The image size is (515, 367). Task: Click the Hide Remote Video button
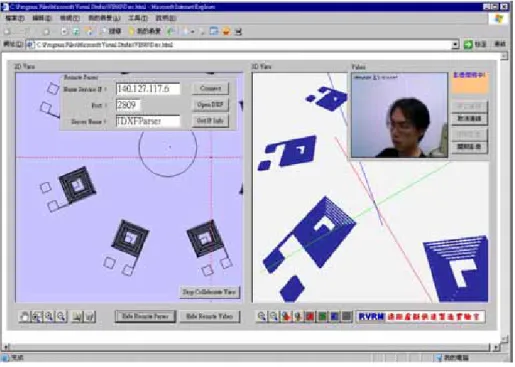[210, 316]
